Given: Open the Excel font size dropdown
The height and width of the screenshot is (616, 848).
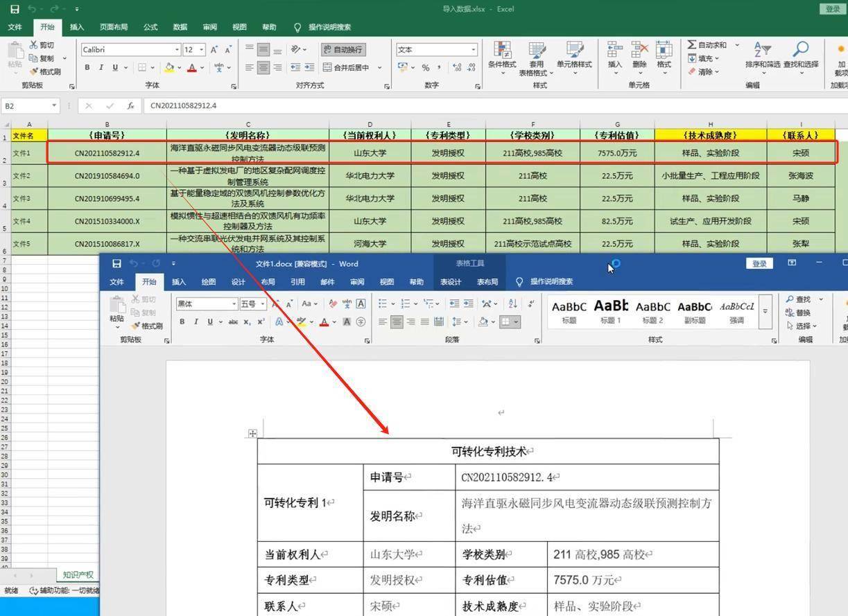Looking at the screenshot, I should tap(200, 49).
